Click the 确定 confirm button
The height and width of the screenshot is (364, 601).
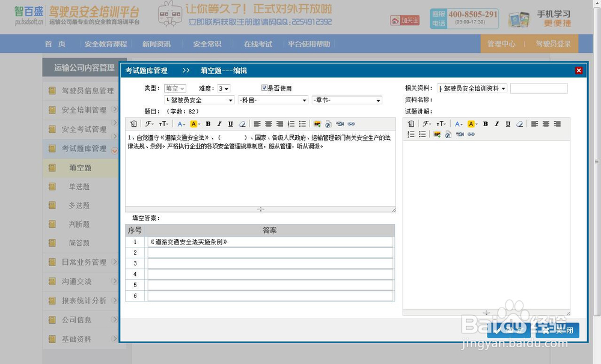[508, 330]
